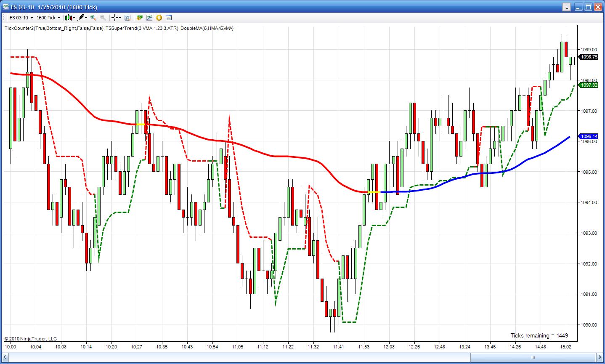Click the 12:26 time axis label

(x=414, y=347)
